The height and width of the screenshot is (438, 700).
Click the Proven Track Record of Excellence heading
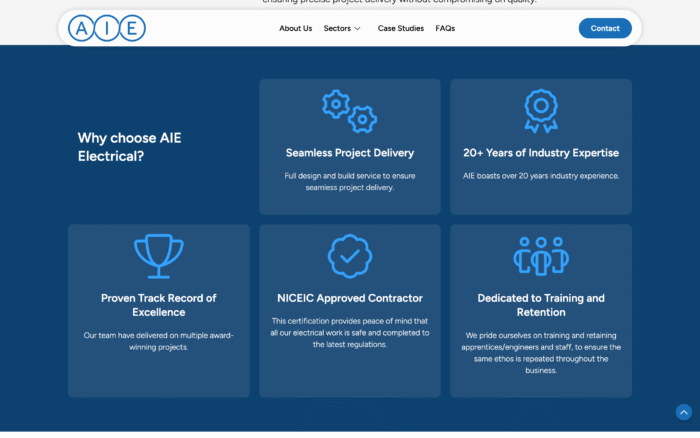pyautogui.click(x=158, y=305)
